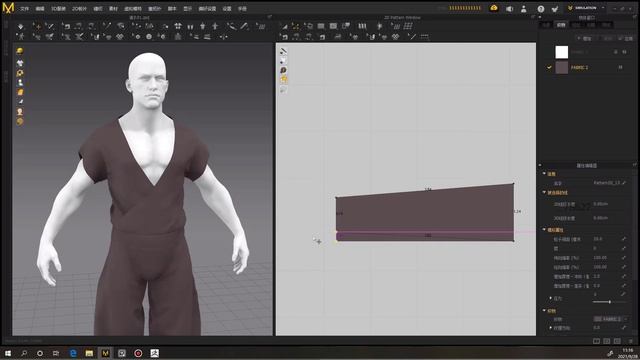Click the pencil icon beside 20.0 particle distance
The height and width of the screenshot is (360, 640).
(624, 239)
